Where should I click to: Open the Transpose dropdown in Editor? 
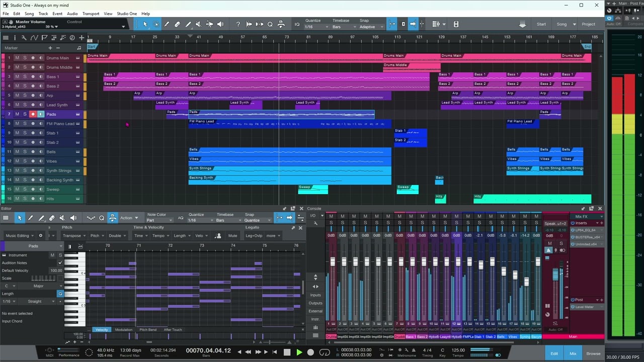pos(73,236)
